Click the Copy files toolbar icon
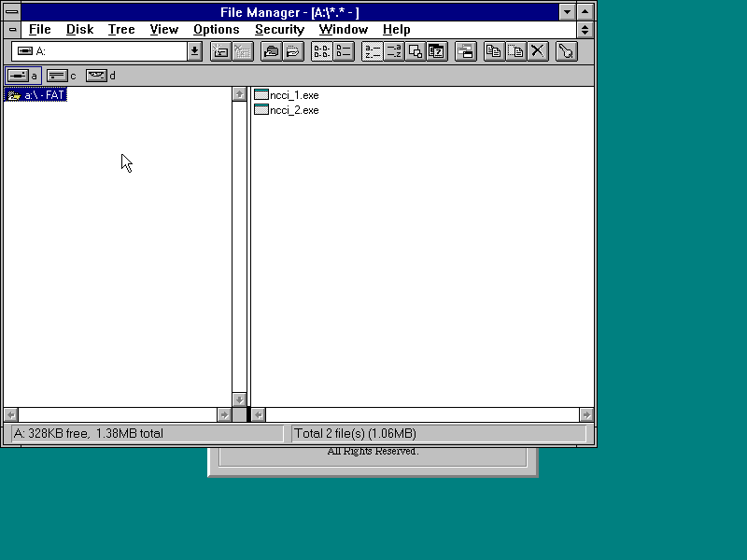Viewport: 747px width, 560px height. coord(494,51)
